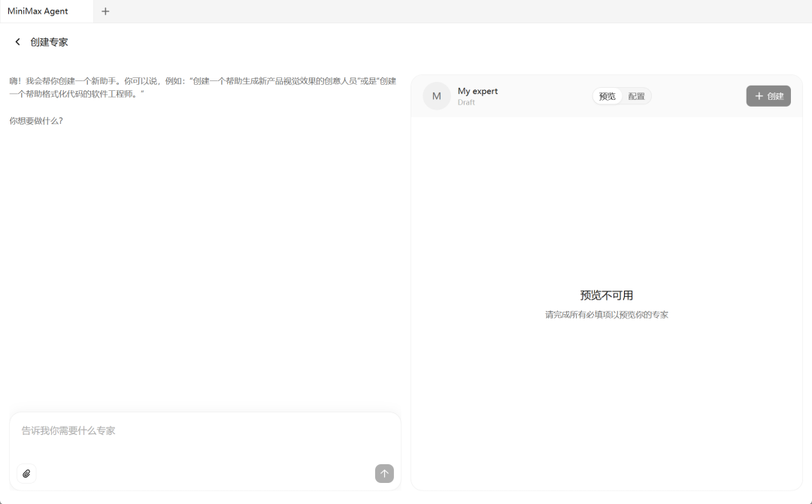
Task: Open a new browser tab with the plus icon
Action: click(x=105, y=11)
